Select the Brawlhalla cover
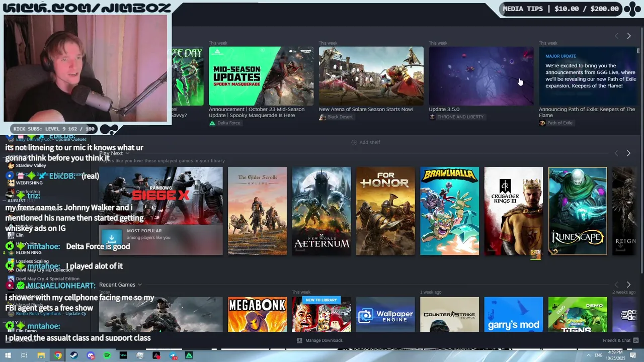This screenshot has height=362, width=644. (x=449, y=211)
